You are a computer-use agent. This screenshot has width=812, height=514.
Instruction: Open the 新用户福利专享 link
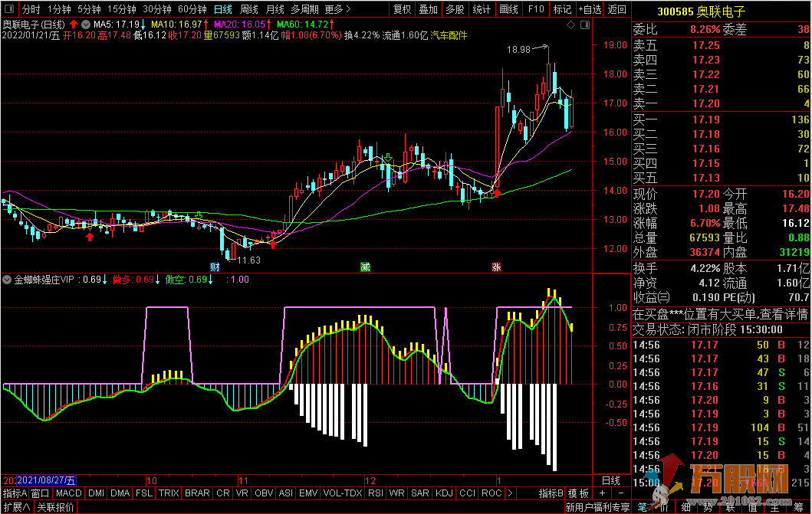tap(597, 507)
